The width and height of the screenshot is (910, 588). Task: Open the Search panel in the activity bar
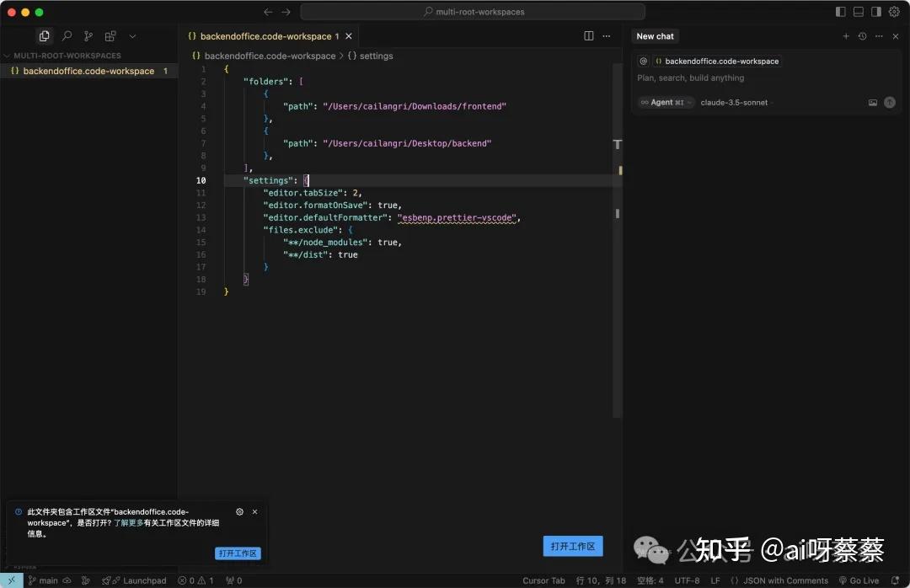pyautogui.click(x=66, y=36)
